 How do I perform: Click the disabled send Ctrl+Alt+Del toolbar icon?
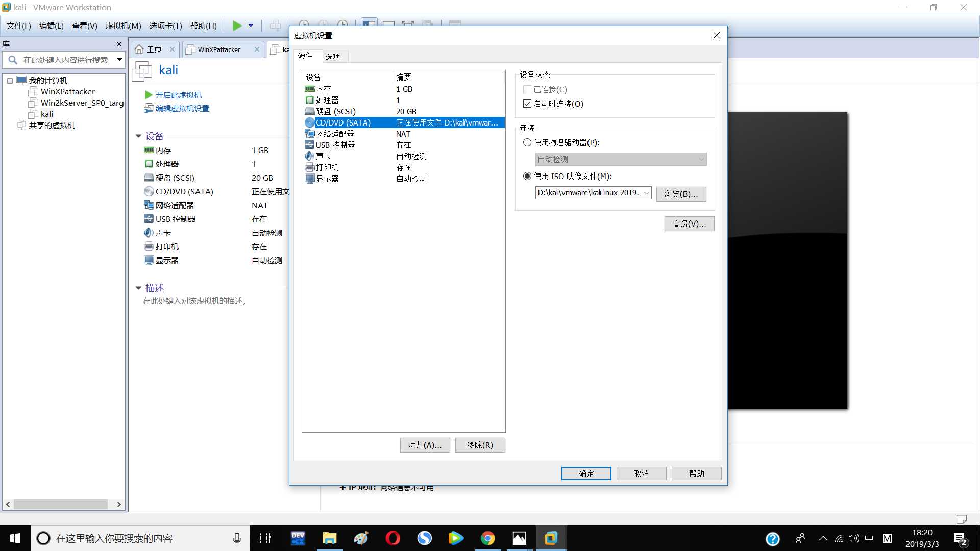[x=275, y=26]
